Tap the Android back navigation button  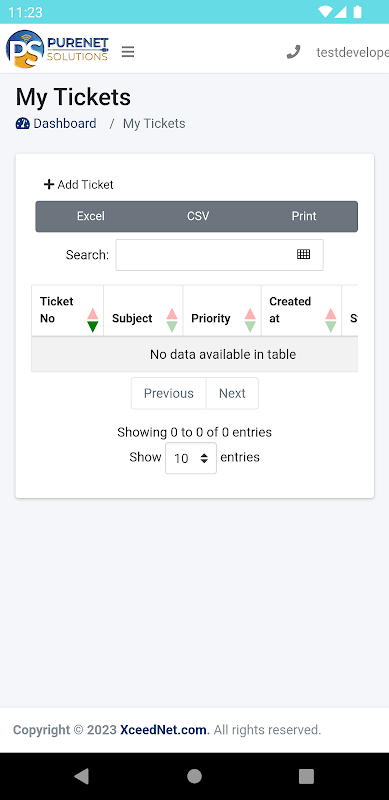[x=81, y=776]
